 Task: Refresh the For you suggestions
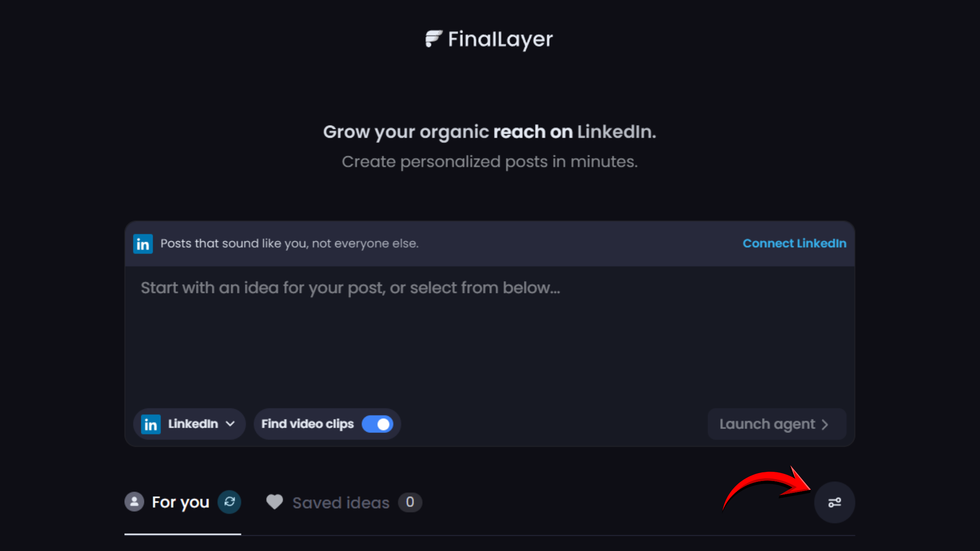tap(230, 502)
